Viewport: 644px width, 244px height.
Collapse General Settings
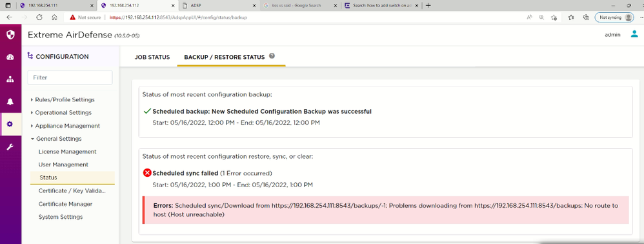(56, 139)
